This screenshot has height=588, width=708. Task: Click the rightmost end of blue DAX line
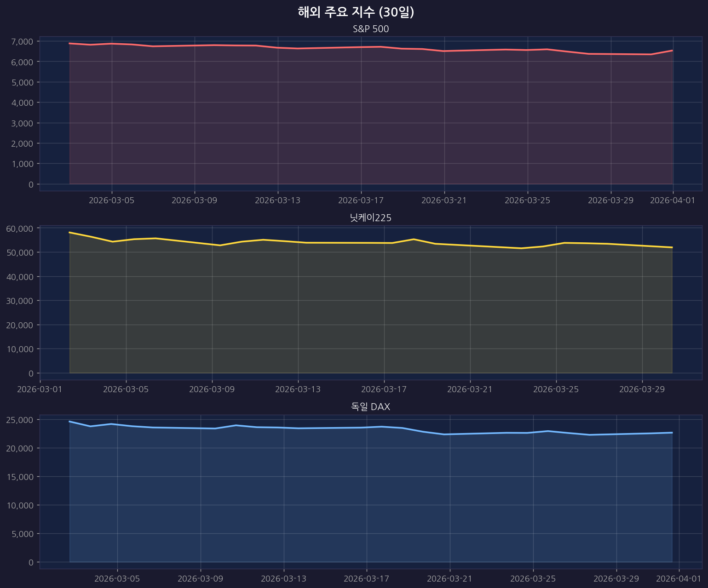(672, 433)
